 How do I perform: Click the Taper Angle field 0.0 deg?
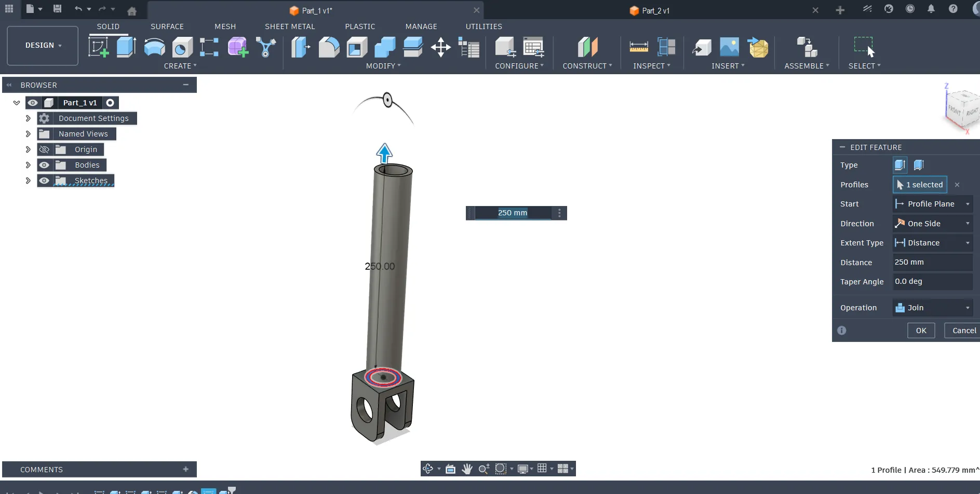(x=933, y=281)
